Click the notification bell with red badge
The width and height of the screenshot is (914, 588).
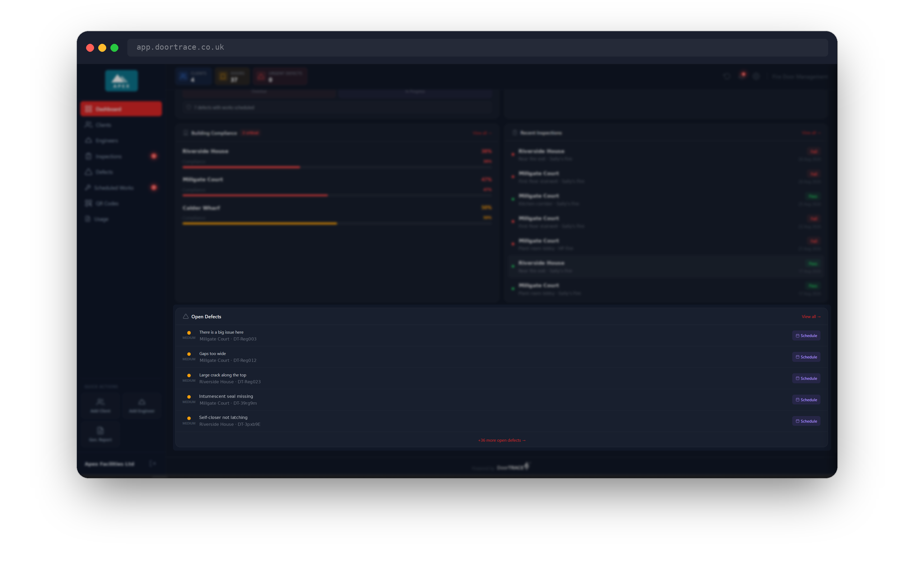(742, 76)
